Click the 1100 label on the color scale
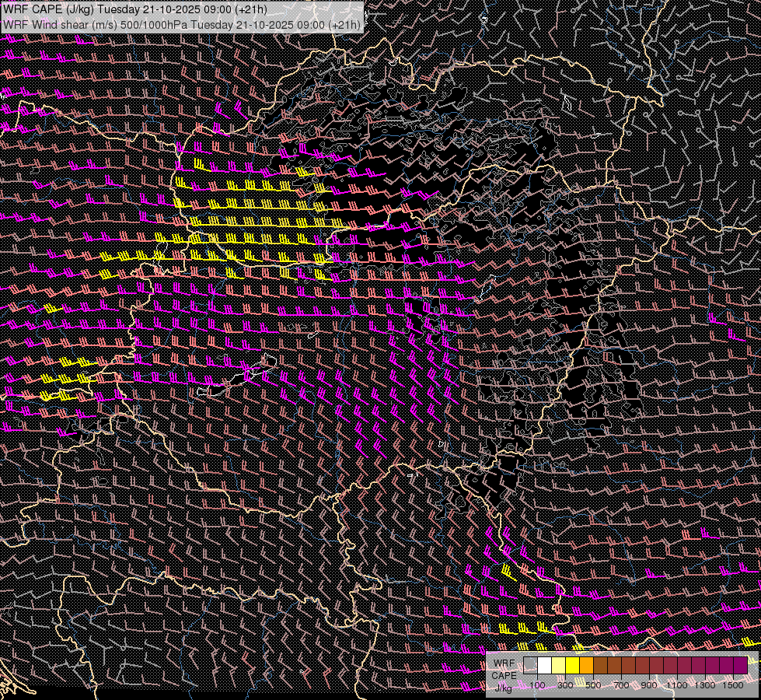Image resolution: width=761 pixels, height=700 pixels. pos(677,685)
